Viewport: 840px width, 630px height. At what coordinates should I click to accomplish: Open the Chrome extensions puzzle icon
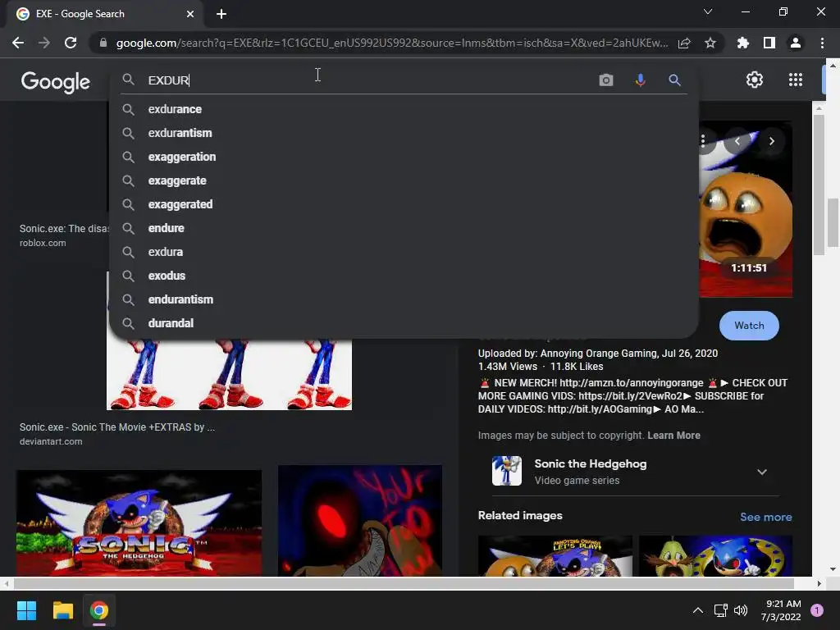743,43
